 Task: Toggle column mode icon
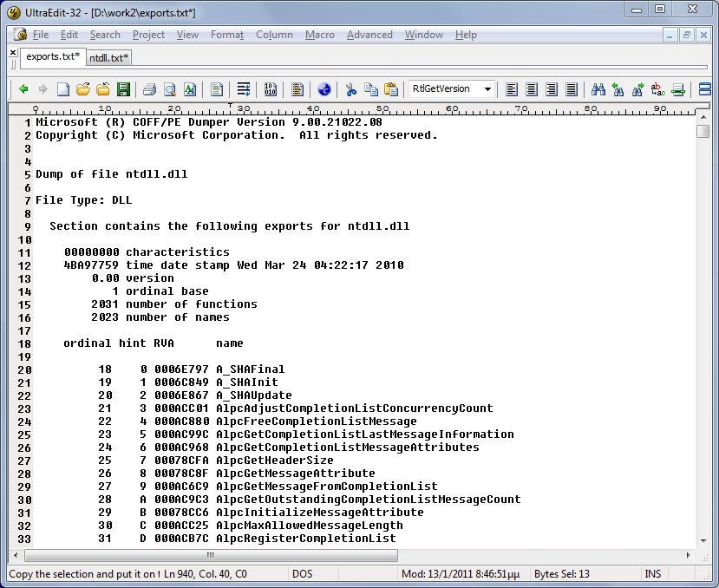point(297,89)
